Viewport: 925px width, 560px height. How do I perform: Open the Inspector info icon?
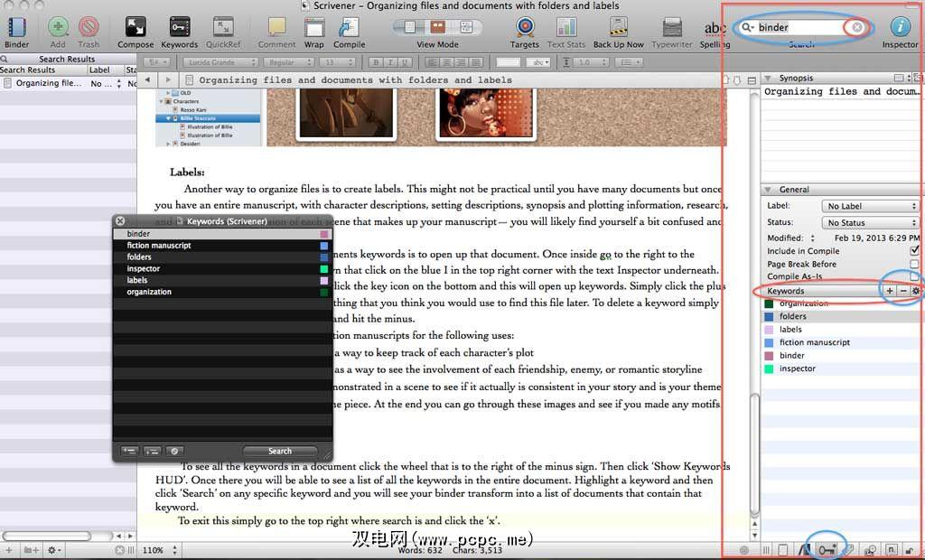(x=899, y=27)
